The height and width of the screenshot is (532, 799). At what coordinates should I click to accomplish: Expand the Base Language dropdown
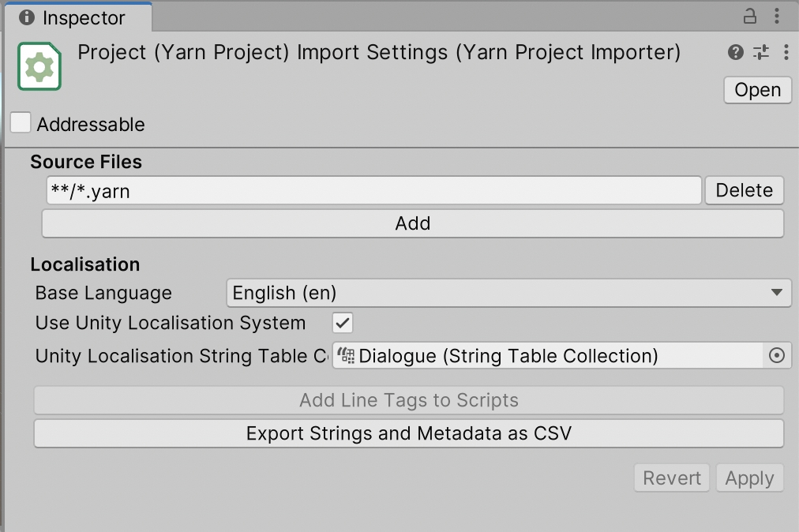pos(508,293)
